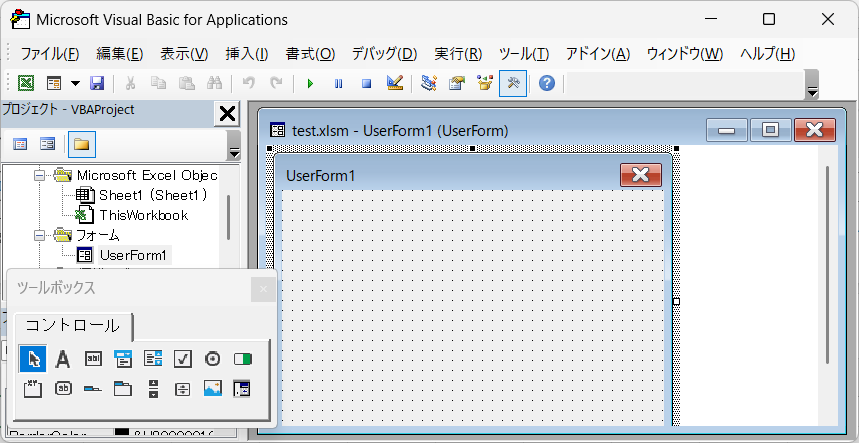Open the ウィンドウ(W) menu
Image resolution: width=859 pixels, height=443 pixels.
pos(685,54)
